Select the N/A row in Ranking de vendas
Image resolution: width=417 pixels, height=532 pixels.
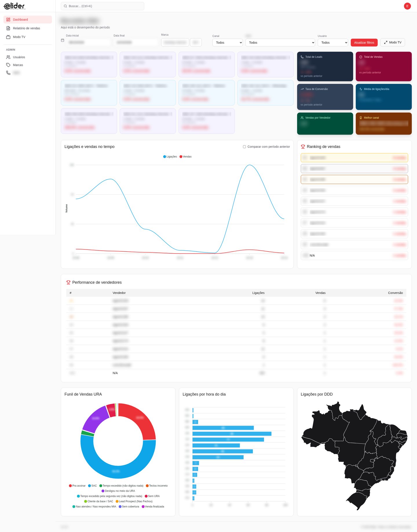[354, 256]
